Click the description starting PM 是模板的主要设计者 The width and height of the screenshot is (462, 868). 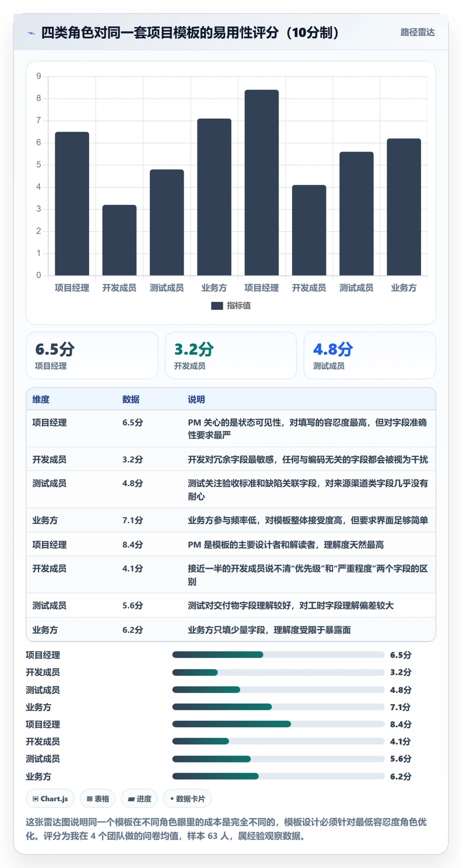286,545
